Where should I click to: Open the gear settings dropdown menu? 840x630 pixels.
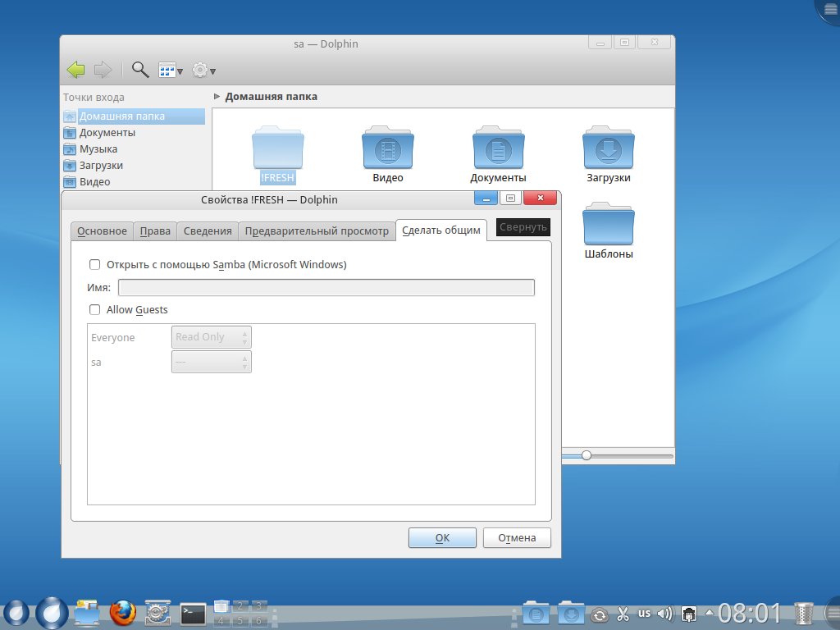point(203,71)
